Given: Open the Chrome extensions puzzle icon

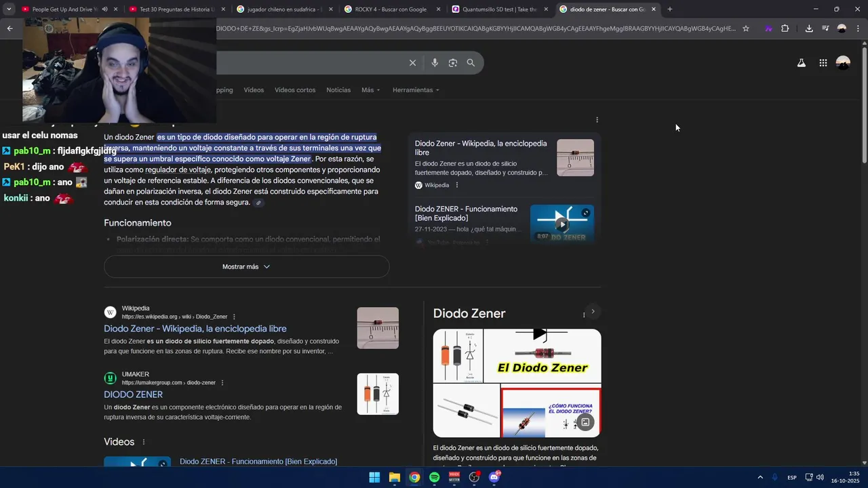Looking at the screenshot, I should pos(785,28).
